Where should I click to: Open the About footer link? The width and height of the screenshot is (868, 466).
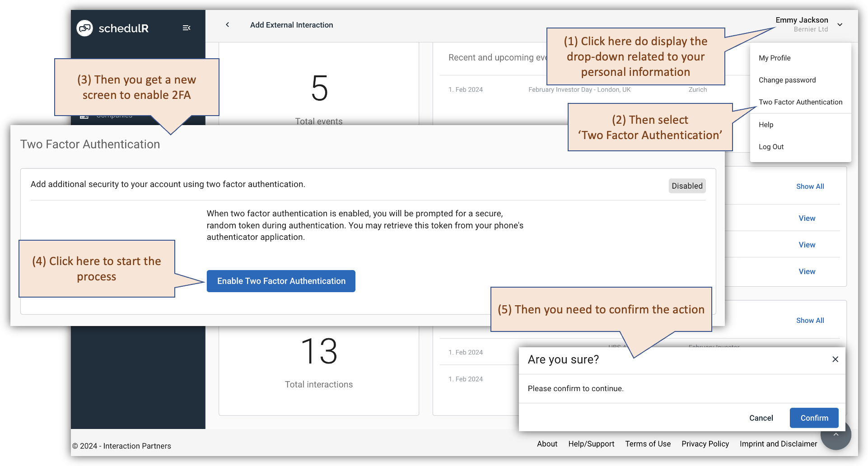coord(547,444)
